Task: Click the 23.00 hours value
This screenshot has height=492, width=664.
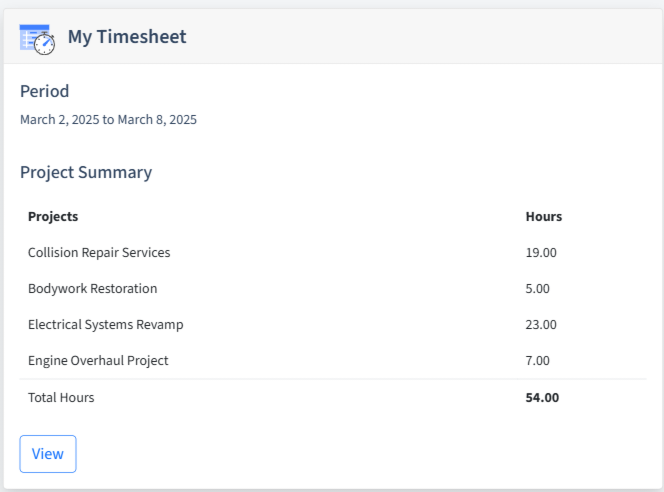Action: [541, 325]
